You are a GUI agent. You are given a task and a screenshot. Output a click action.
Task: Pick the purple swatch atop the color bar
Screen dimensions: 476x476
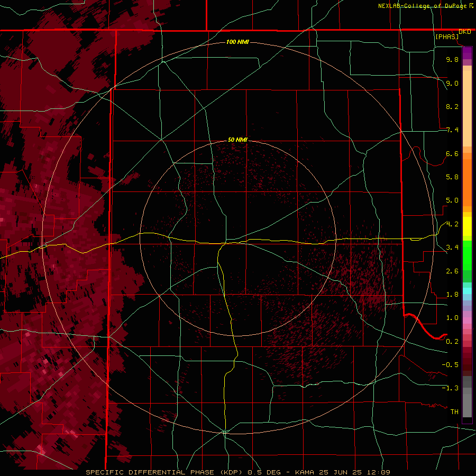[x=467, y=53]
